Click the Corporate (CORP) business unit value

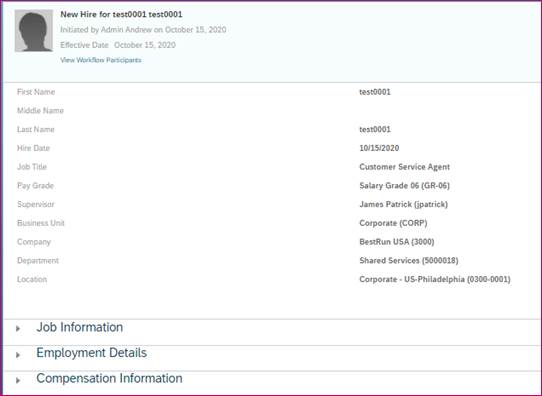(x=393, y=223)
